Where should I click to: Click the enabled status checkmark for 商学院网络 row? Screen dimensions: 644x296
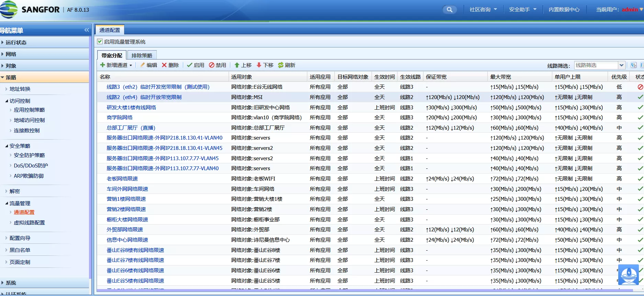tap(640, 118)
